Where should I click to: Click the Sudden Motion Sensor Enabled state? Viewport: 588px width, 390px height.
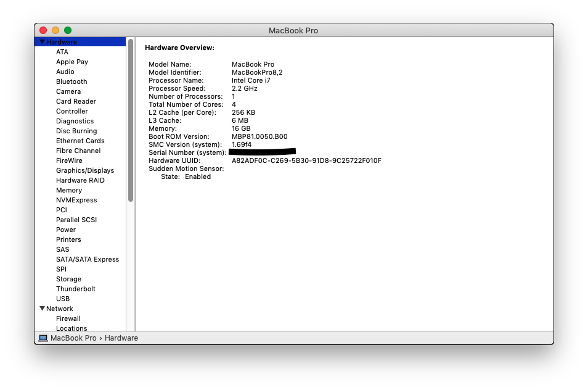(198, 176)
